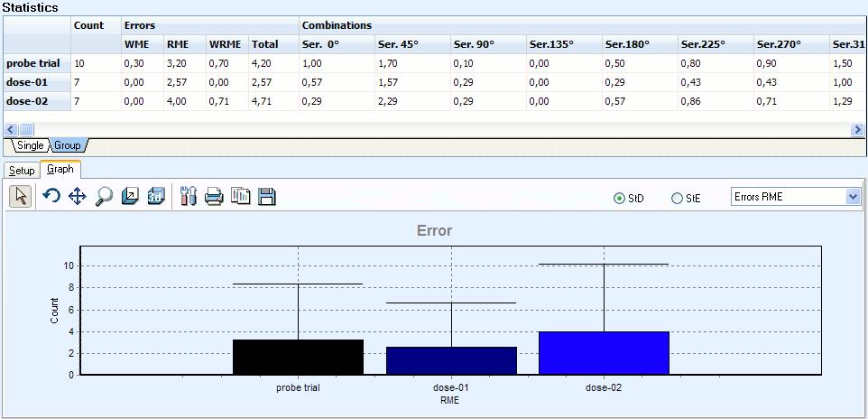
Task: Save the graph with floppy icon
Action: pyautogui.click(x=267, y=196)
